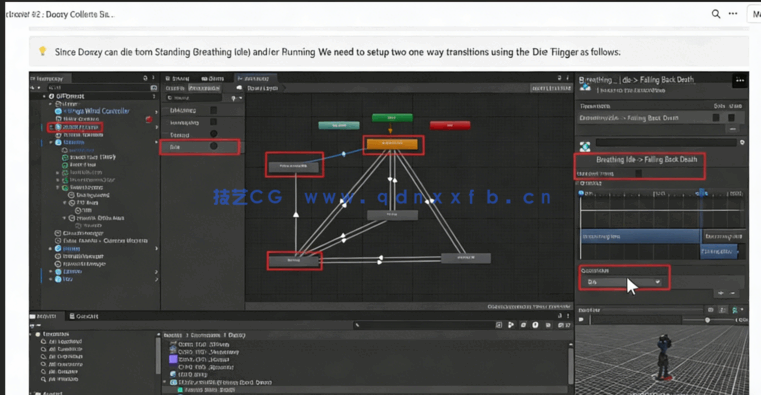Image resolution: width=761 pixels, height=395 pixels.
Task: Collapse the scene root arrow in the hierarchy
Action: pos(44,97)
